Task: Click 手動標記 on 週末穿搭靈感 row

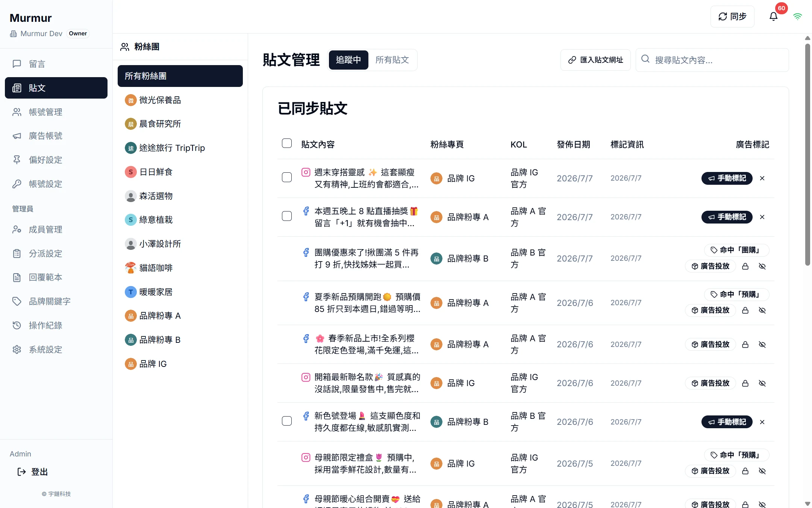Action: click(727, 178)
